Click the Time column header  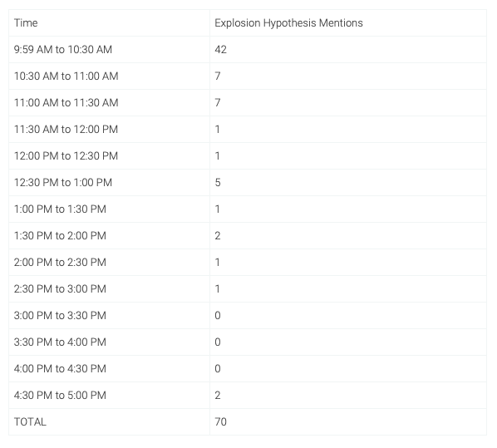click(109, 22)
